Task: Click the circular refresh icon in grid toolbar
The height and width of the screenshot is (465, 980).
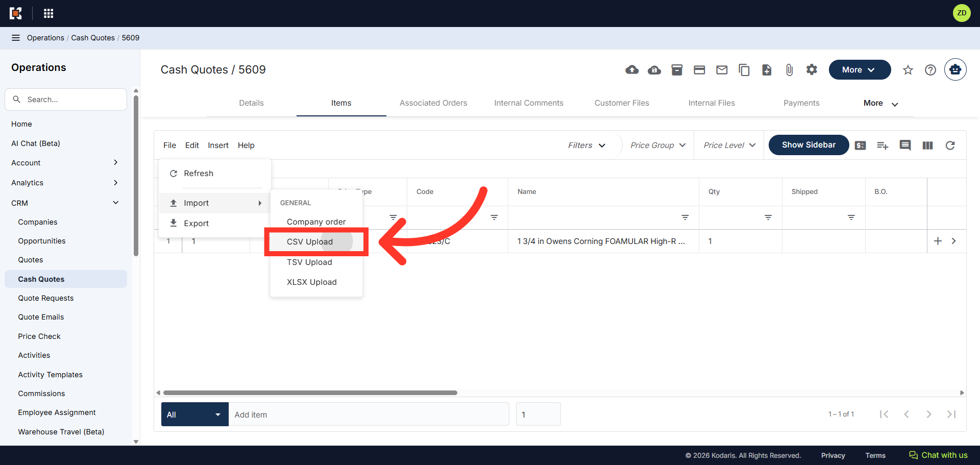Action: (x=950, y=145)
